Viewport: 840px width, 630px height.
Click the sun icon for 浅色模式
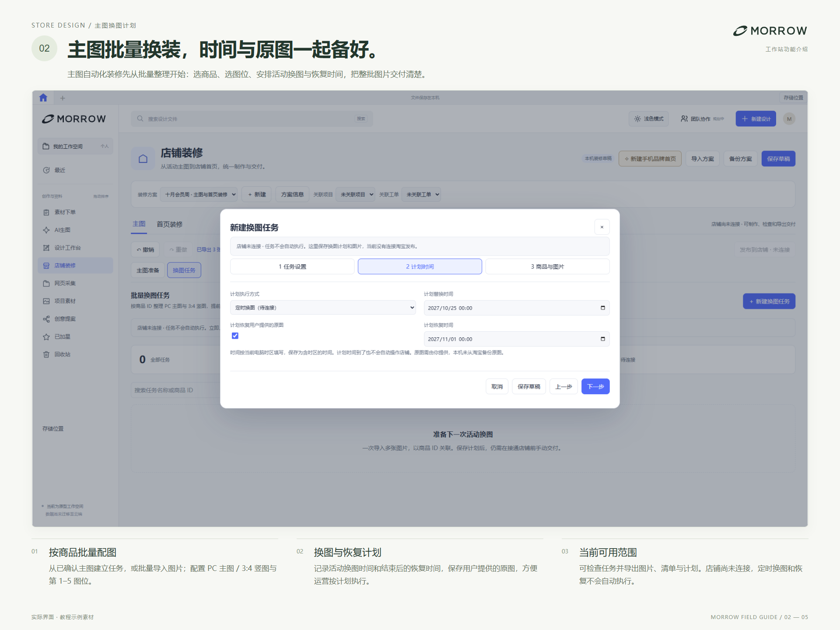pos(637,119)
